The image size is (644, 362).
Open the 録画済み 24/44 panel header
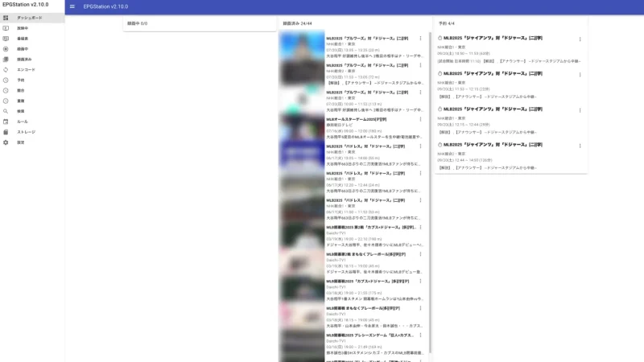click(x=355, y=23)
